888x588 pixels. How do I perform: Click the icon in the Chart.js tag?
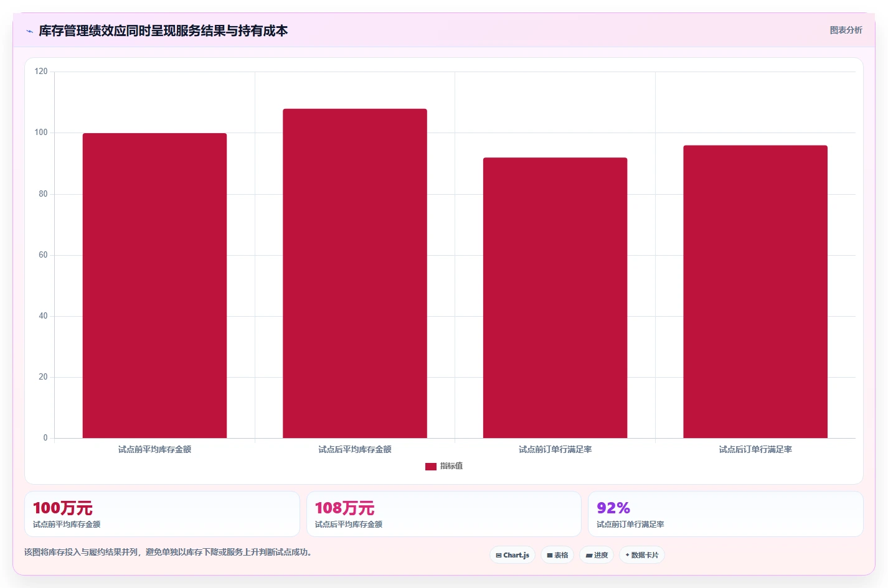click(499, 555)
